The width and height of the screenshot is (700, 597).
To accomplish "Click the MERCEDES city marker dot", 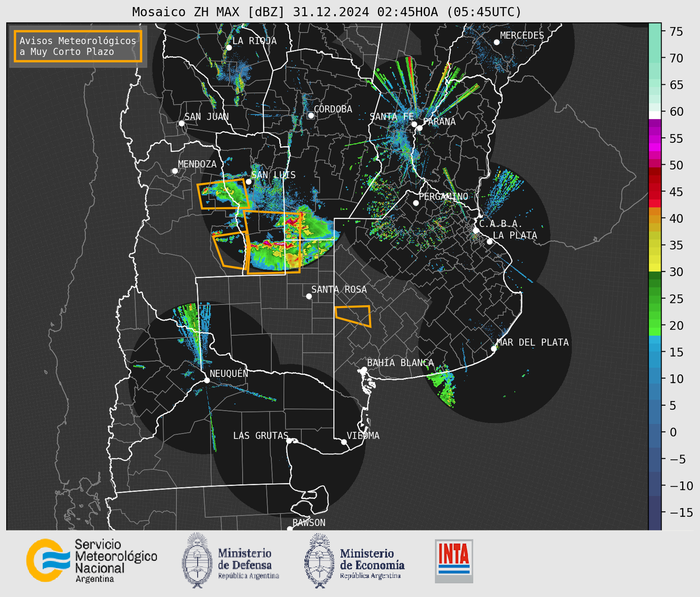I will click(x=496, y=42).
